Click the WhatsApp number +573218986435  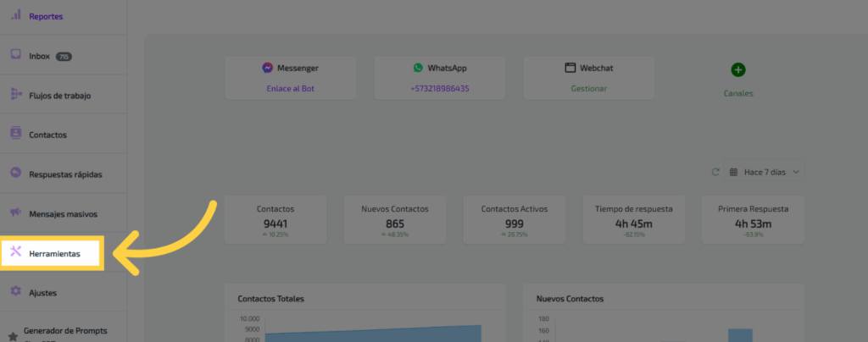coord(440,88)
